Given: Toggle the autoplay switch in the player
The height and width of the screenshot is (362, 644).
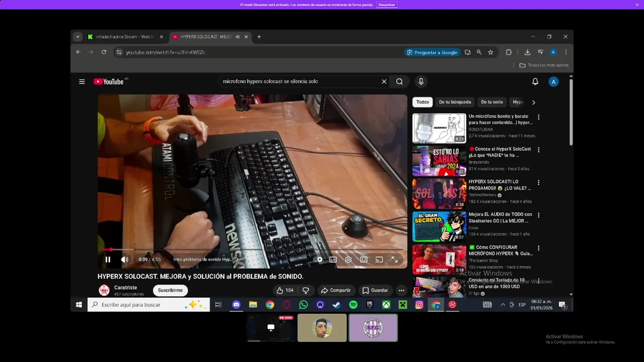Looking at the screenshot, I should tap(319, 259).
